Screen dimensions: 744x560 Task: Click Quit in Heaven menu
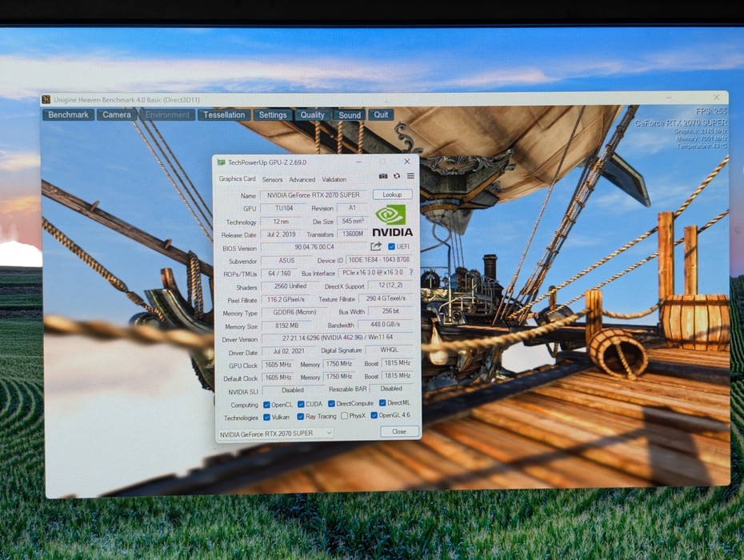pos(381,115)
